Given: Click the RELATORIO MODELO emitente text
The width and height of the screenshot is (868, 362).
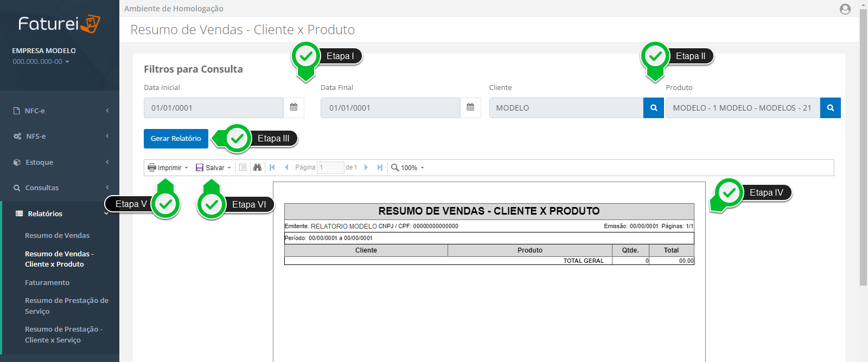Looking at the screenshot, I should (344, 226).
